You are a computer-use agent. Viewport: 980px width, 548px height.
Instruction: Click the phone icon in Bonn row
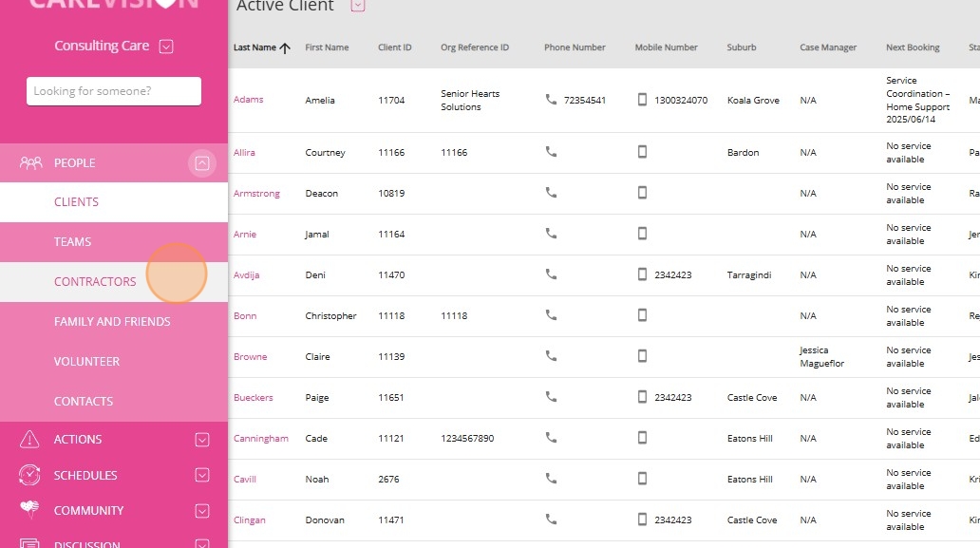click(551, 315)
